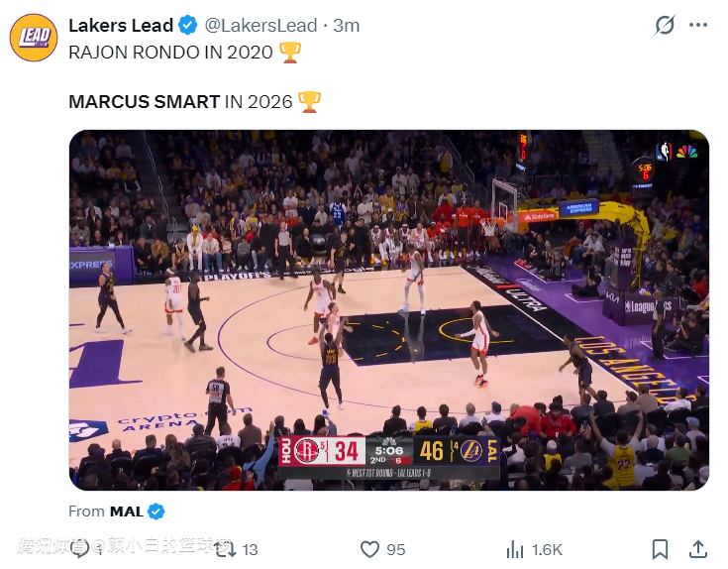This screenshot has height=569, width=728.
Task: Bookmark this Lakers Lead tweet
Action: [661, 549]
